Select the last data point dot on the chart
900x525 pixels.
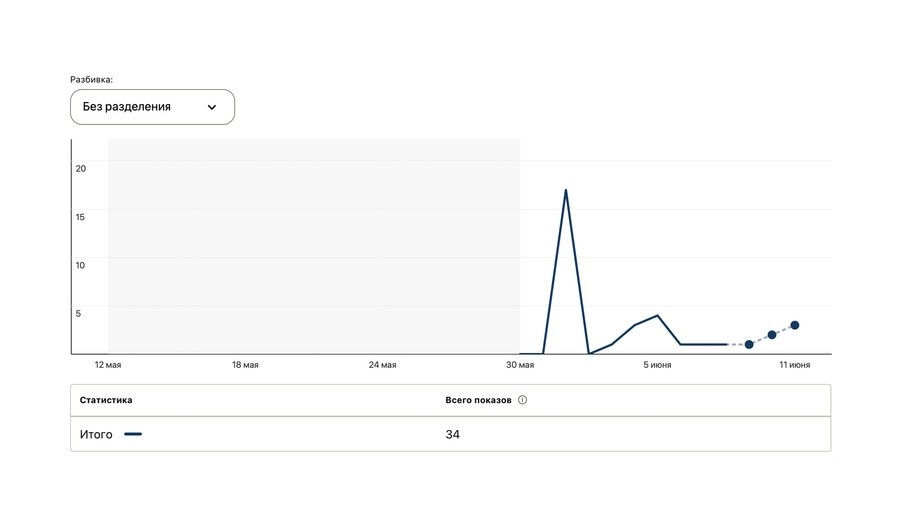(795, 325)
